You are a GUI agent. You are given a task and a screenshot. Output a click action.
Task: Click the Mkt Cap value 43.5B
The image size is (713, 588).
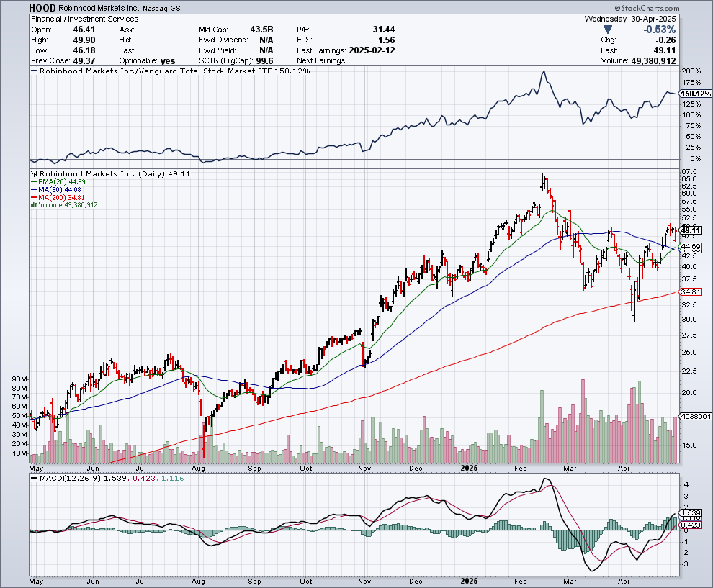[x=261, y=30]
